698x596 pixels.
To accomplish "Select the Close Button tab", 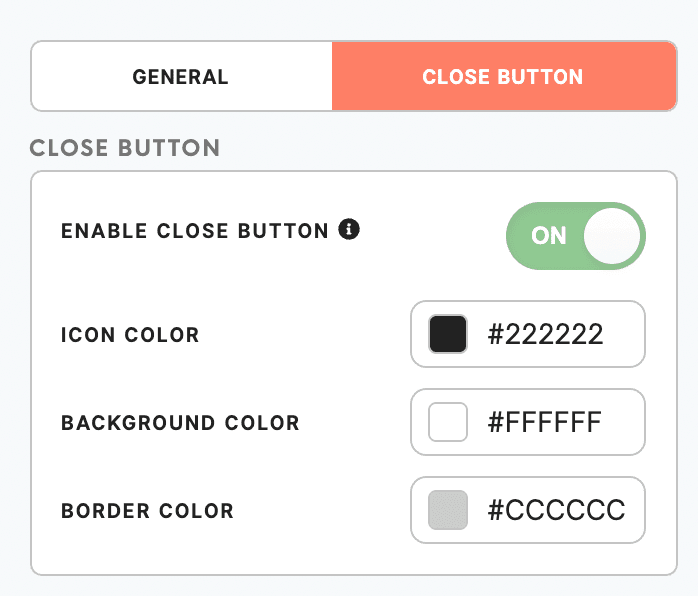I will [504, 76].
